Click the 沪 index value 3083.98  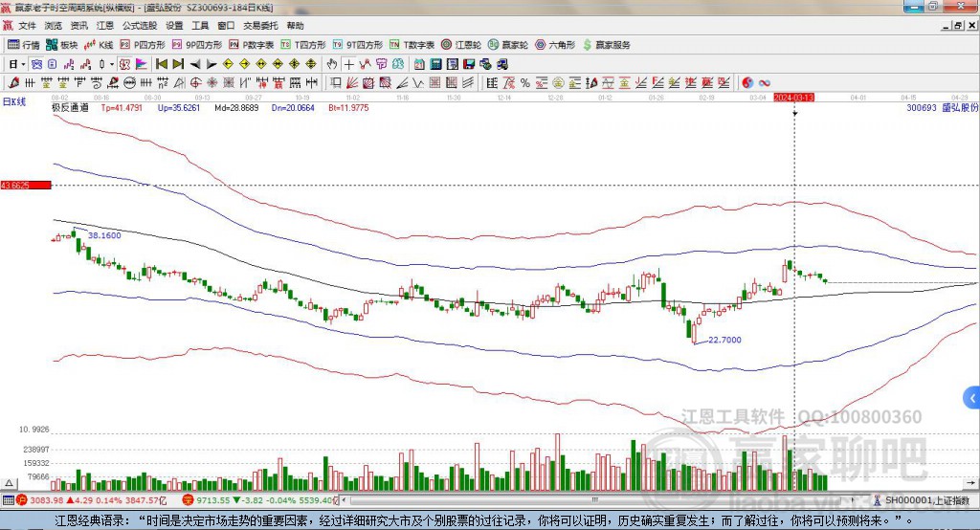(46, 500)
